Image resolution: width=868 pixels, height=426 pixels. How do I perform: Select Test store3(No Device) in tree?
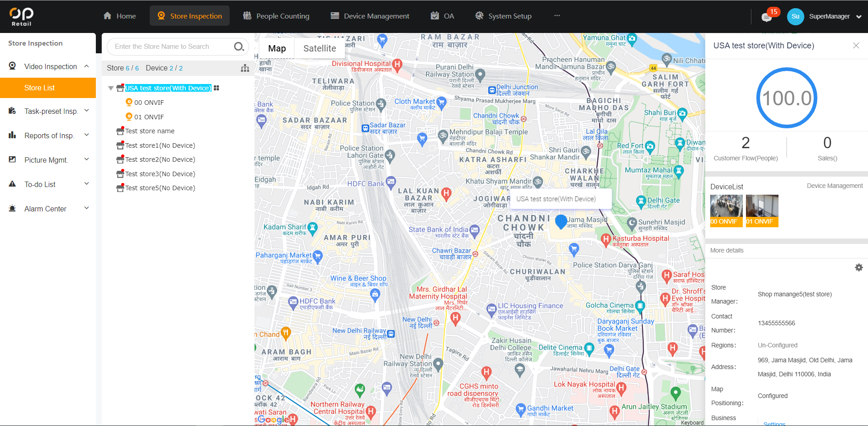tap(160, 174)
